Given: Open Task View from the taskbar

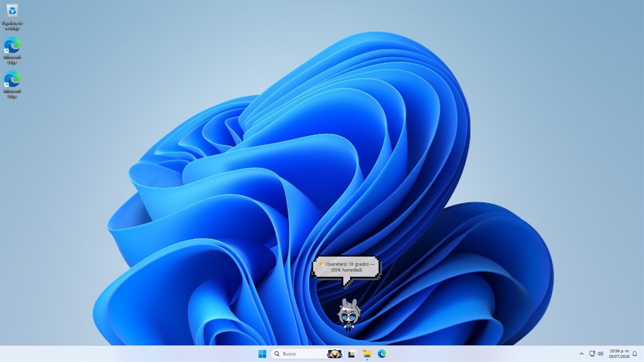Looking at the screenshot, I should (x=352, y=354).
